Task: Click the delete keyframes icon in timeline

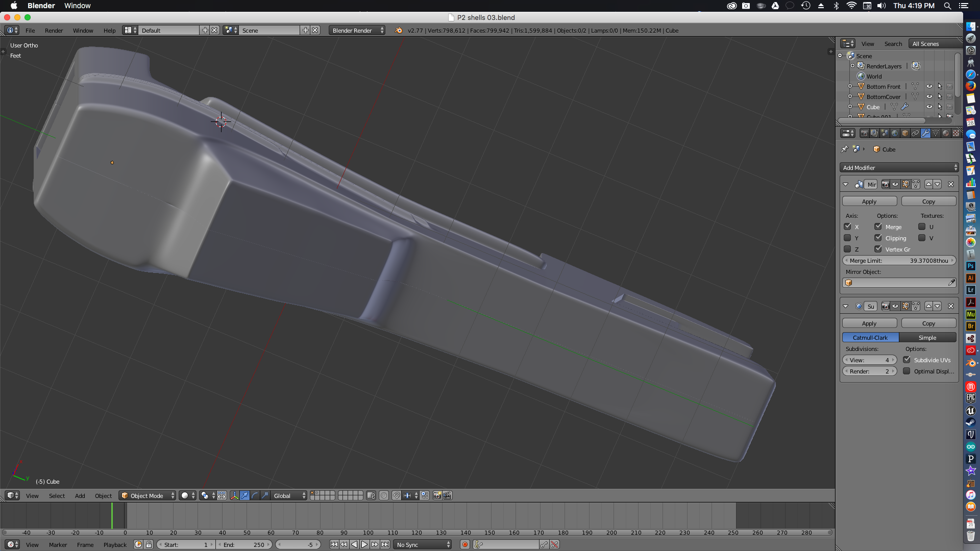Action: [x=554, y=544]
